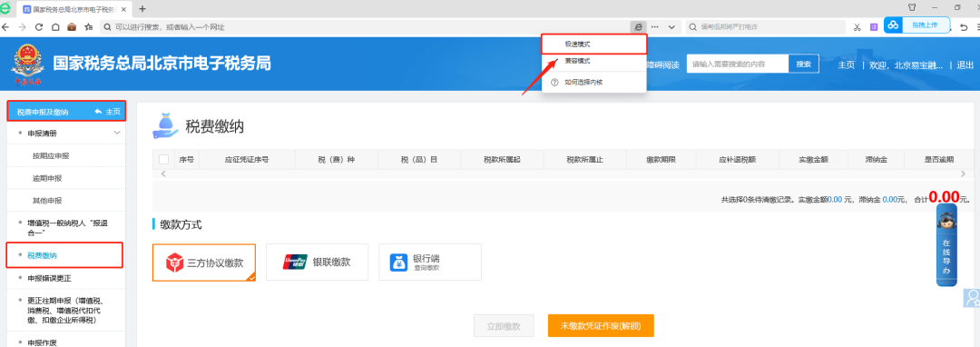Open a new tab with plus button
The image size is (980, 347).
click(142, 9)
